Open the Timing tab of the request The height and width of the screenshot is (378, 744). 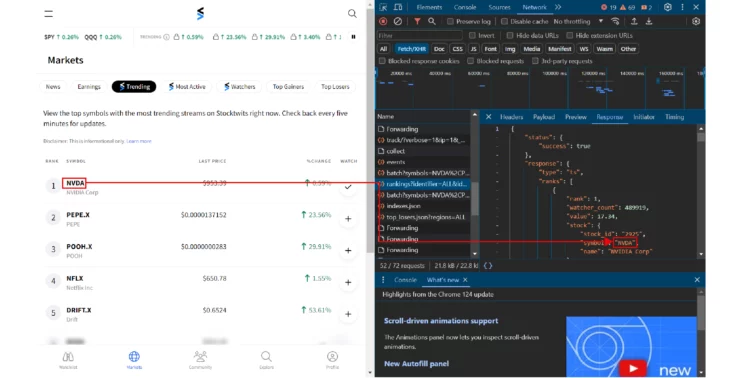(x=674, y=117)
